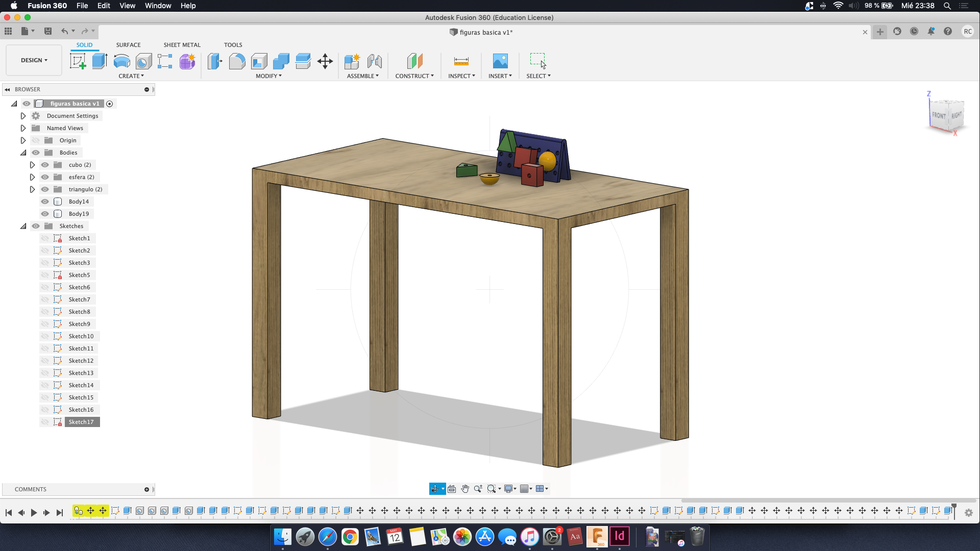Click the ViewCube FRONT face

[x=938, y=115]
